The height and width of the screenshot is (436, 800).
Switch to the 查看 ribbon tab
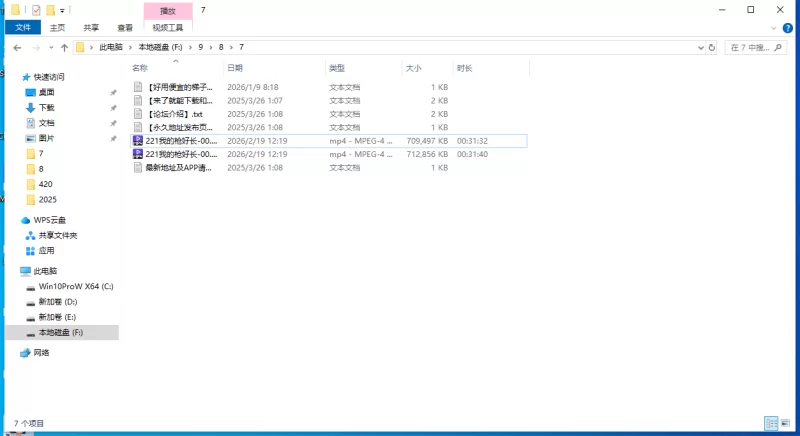(x=125, y=28)
